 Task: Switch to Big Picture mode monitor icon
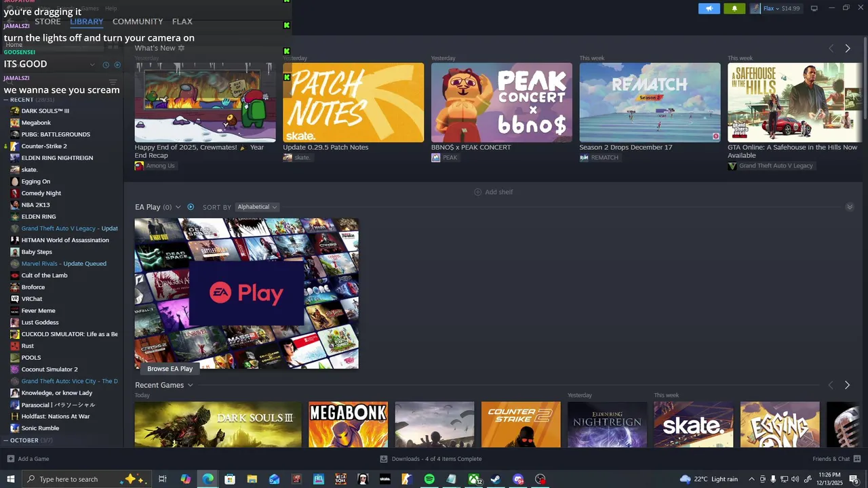click(x=814, y=8)
